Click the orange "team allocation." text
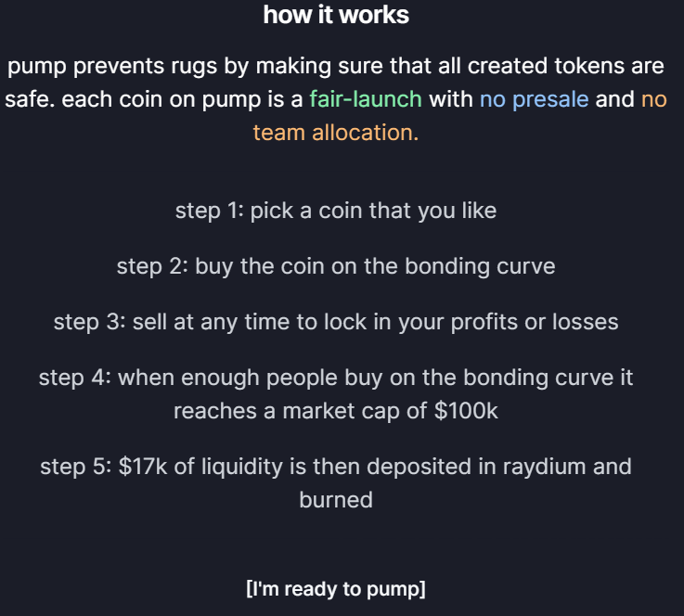 336,132
